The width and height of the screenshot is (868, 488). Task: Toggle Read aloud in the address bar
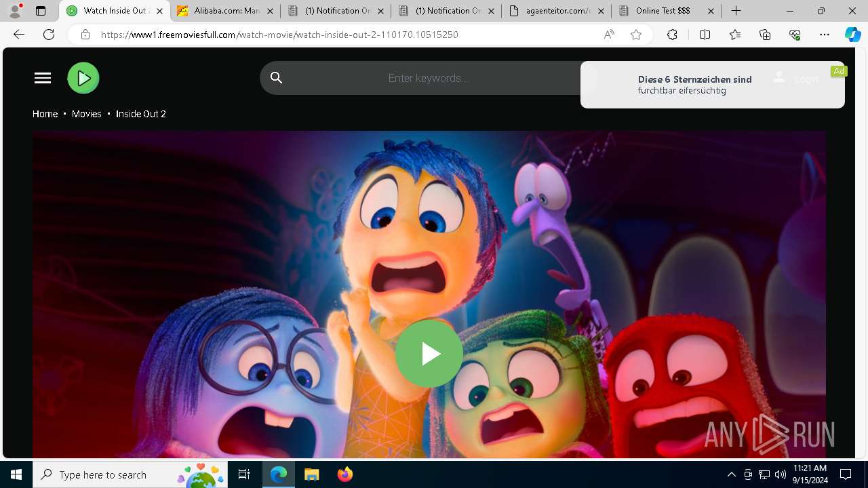click(x=609, y=35)
